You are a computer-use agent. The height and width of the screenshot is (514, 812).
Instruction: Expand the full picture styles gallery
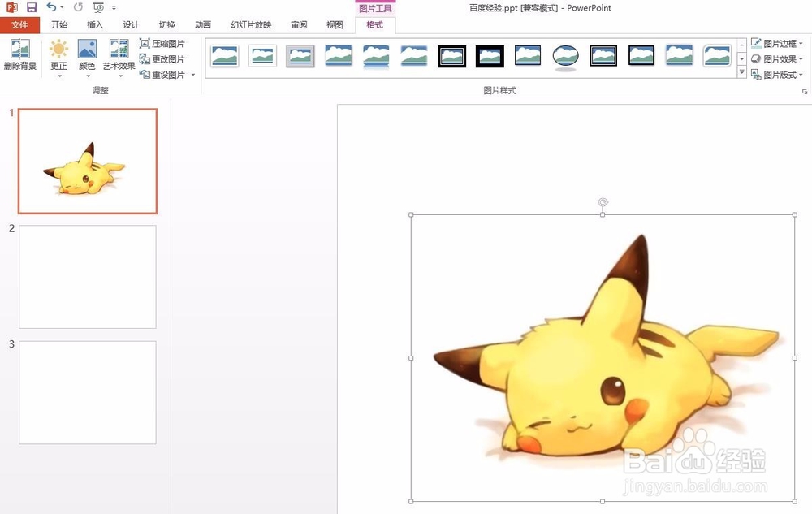(x=741, y=73)
